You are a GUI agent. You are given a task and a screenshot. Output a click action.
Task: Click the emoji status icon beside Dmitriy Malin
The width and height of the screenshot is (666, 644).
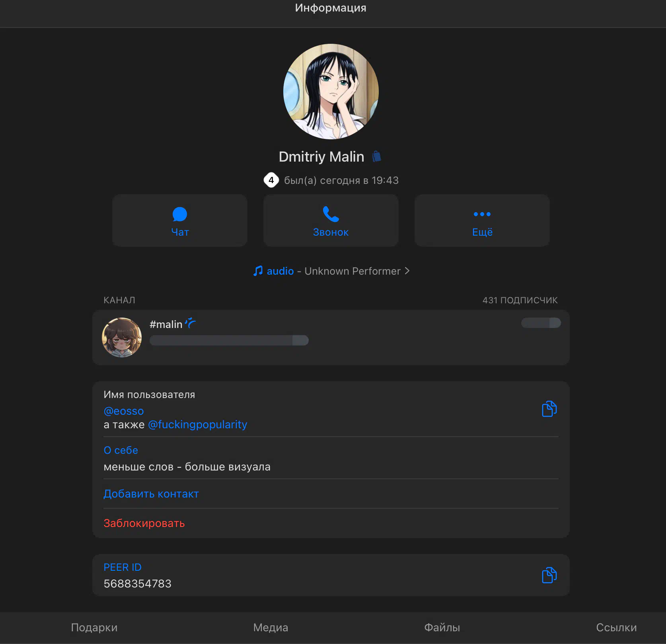[376, 156]
